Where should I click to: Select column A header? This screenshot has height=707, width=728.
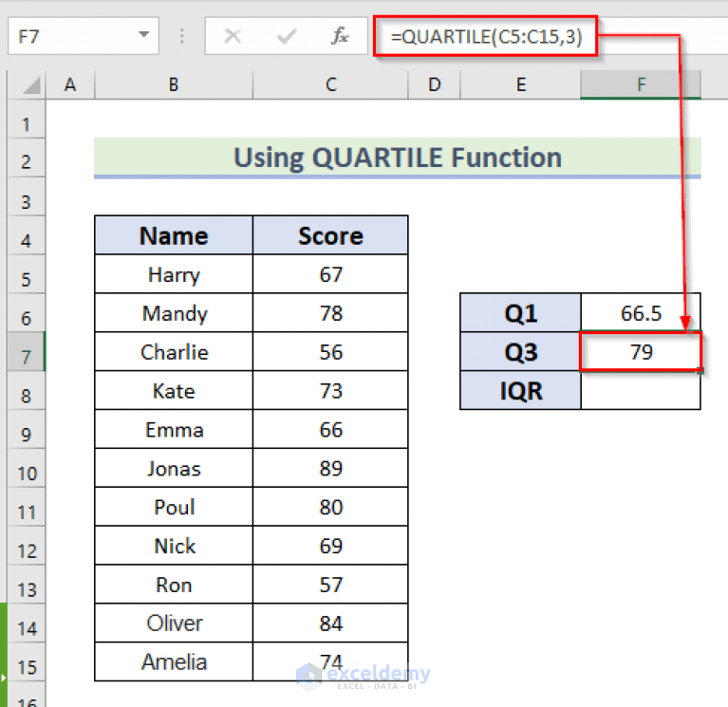tap(70, 84)
